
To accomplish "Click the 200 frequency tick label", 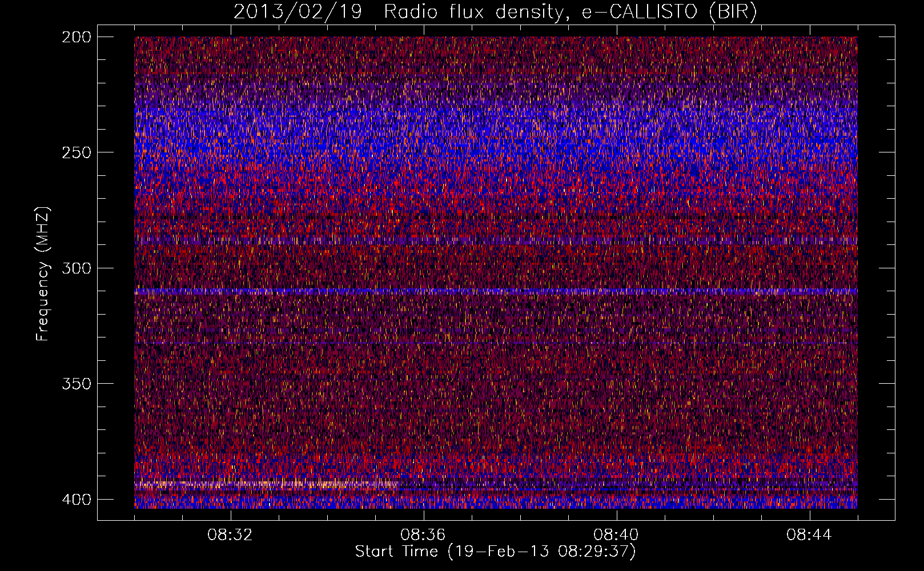I will pyautogui.click(x=76, y=37).
